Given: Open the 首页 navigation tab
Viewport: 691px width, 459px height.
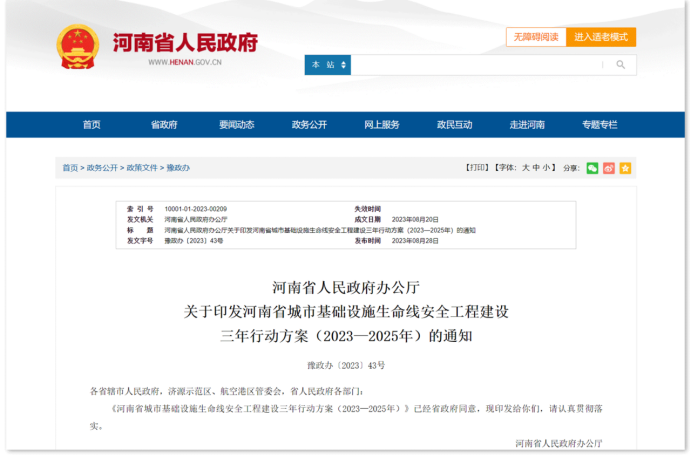Looking at the screenshot, I should pos(91,125).
